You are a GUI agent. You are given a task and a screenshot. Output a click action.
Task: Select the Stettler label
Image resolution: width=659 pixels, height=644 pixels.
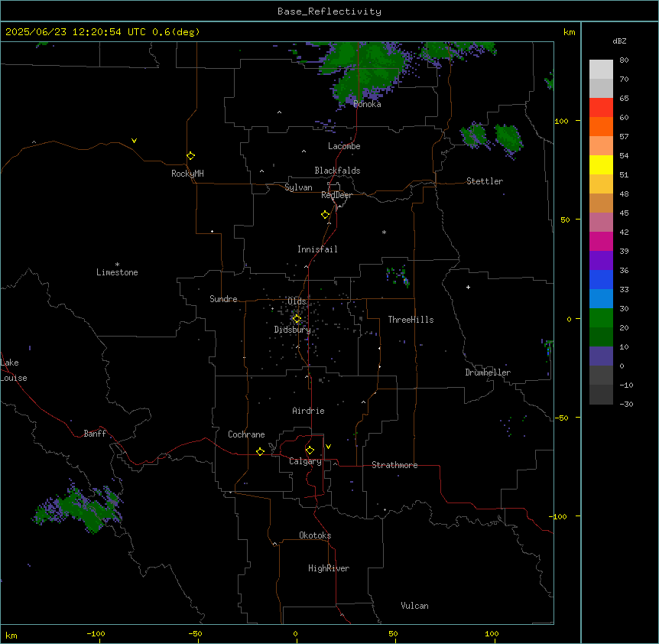click(x=485, y=181)
